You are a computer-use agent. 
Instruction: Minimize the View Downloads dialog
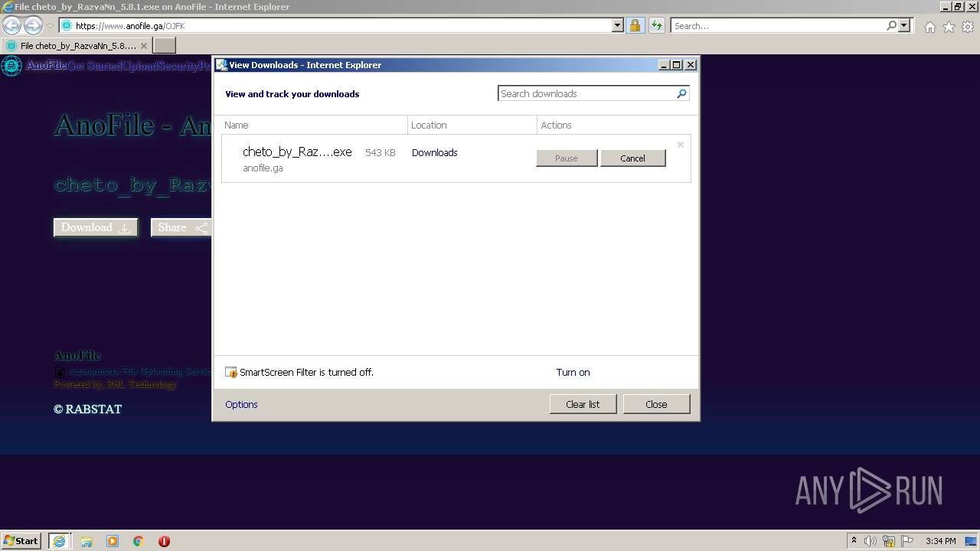664,65
